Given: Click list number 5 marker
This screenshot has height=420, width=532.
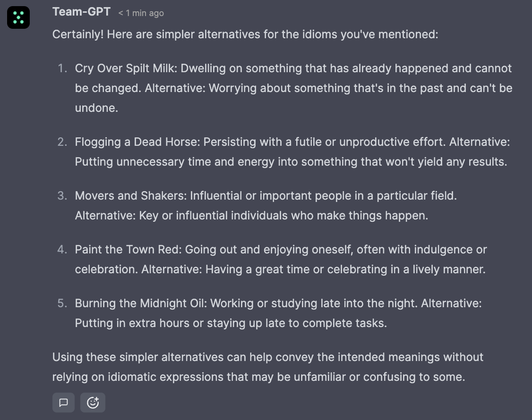Looking at the screenshot, I should point(62,303).
